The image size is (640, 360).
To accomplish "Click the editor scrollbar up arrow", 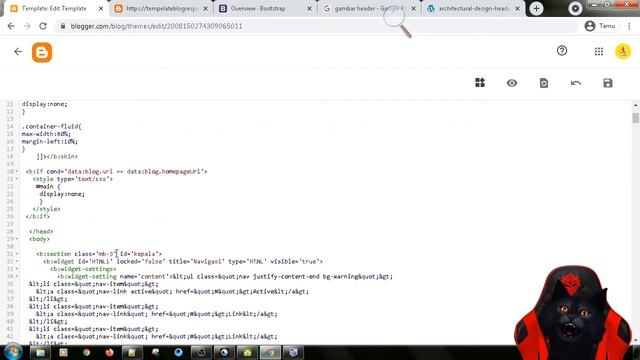I will (x=636, y=105).
